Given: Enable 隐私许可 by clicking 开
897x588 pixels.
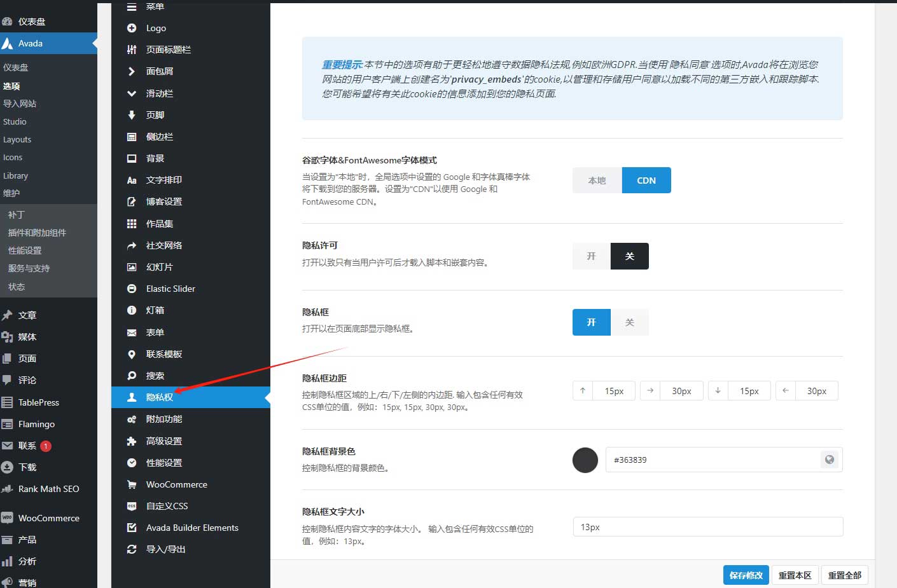Looking at the screenshot, I should 590,256.
